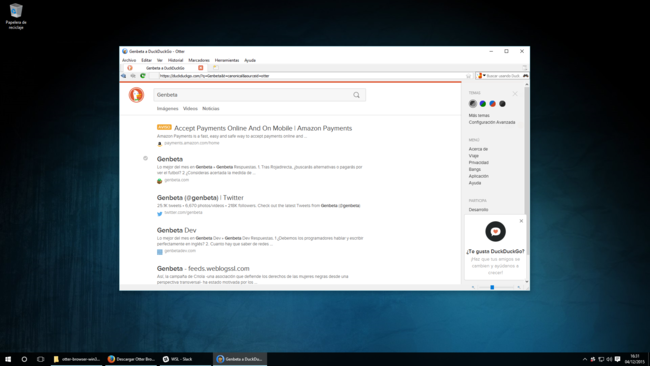The image size is (650, 366).
Task: Reload the page with the green refresh icon
Action: click(x=143, y=76)
